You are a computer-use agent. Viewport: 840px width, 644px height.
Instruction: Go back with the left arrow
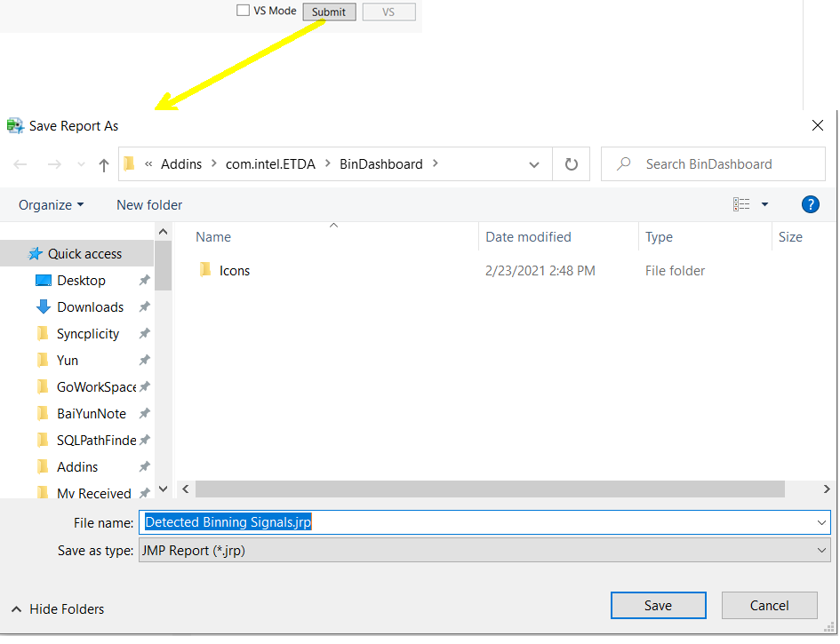20,164
